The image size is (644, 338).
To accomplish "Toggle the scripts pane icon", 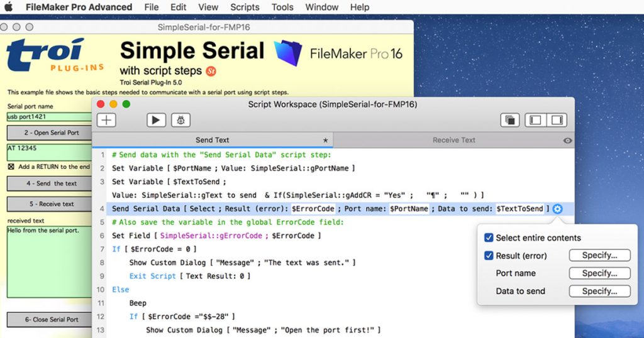I will pyautogui.click(x=535, y=120).
